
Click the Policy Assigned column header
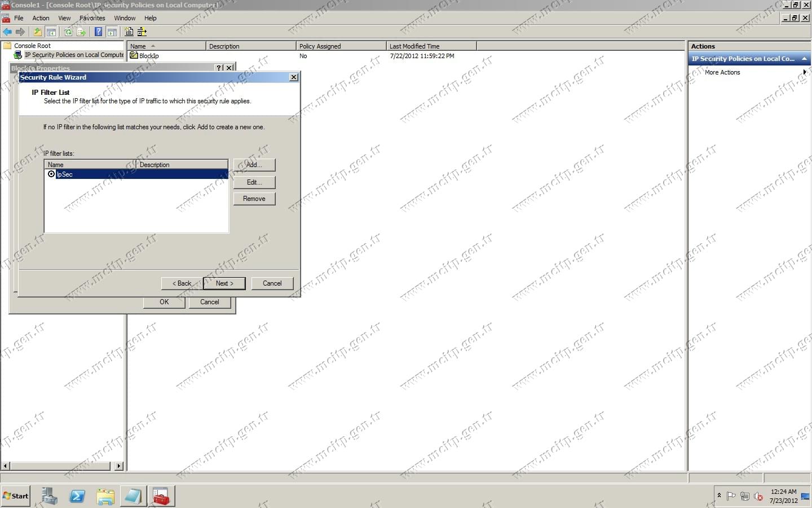341,46
